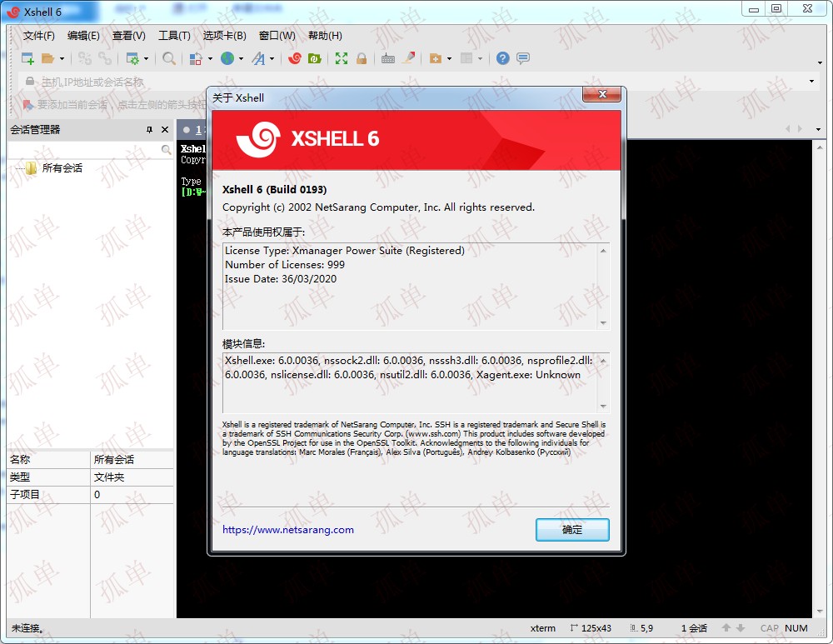Screen dimensions: 833x644
Task: Click the Lock screen padlock icon
Action: click(x=362, y=58)
